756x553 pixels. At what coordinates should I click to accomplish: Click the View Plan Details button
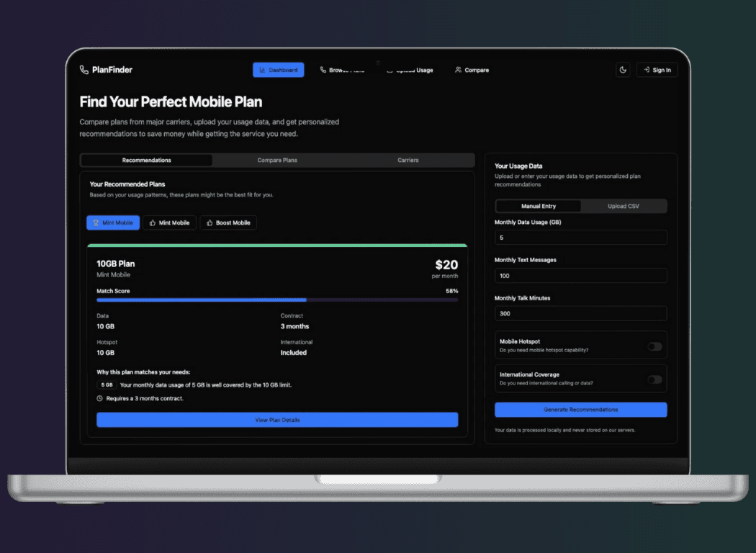277,420
